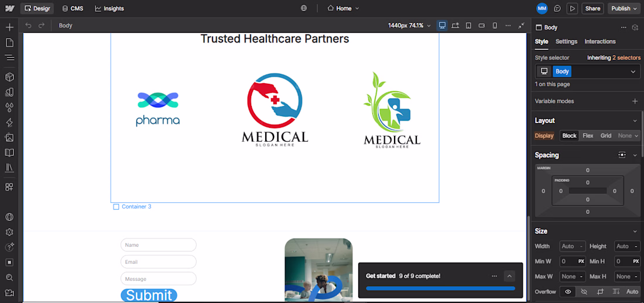Collapse the Spacing section
This screenshot has width=644, height=303.
[x=635, y=155]
